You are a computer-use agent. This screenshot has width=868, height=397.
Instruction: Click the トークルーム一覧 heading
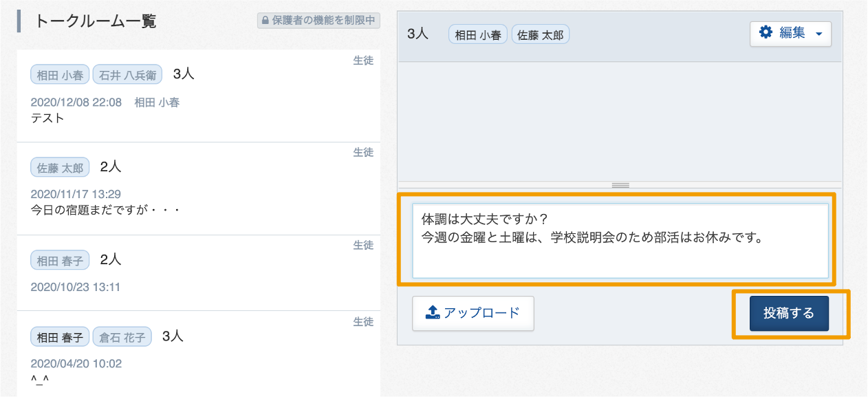96,21
